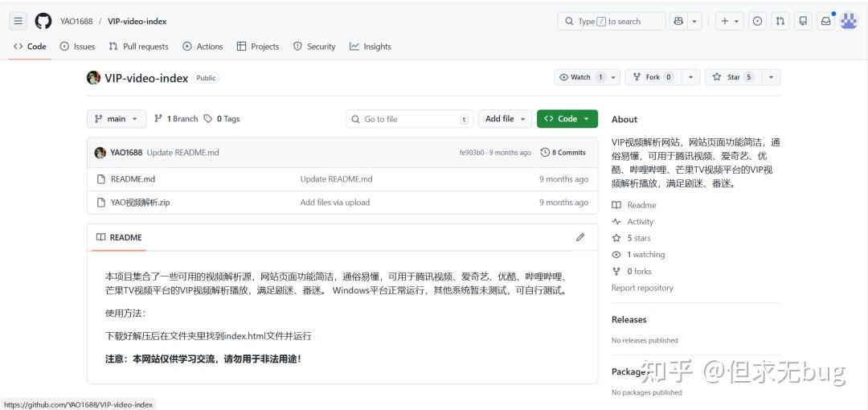Open the user avatar menu

coord(849,21)
